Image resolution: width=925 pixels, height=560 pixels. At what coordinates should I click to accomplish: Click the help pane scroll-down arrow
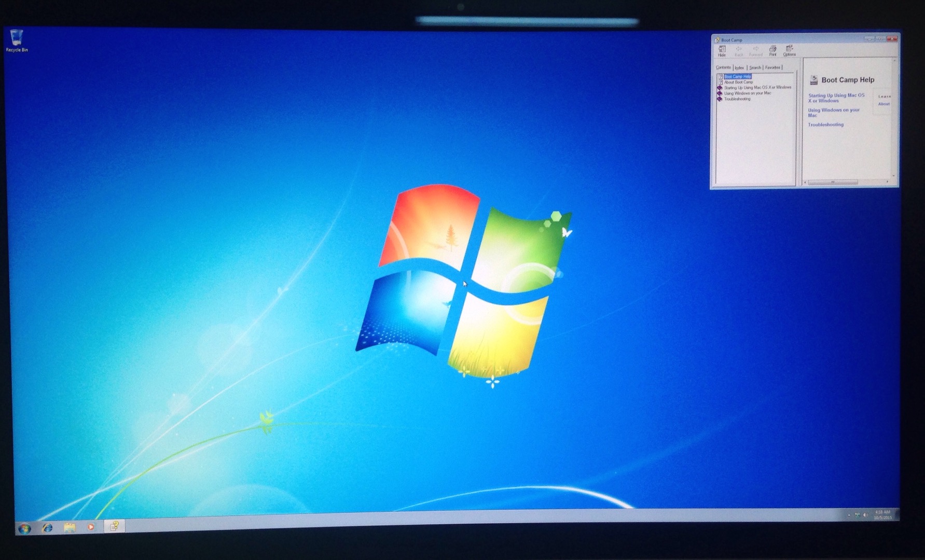click(x=893, y=176)
